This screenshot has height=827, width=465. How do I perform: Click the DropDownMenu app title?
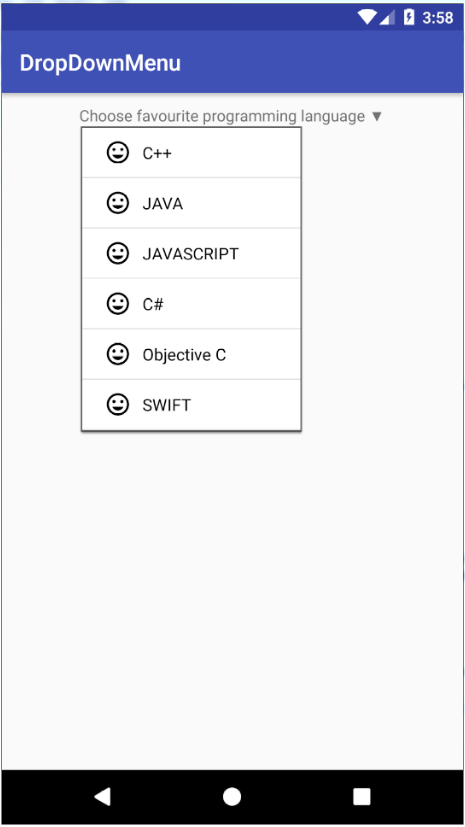(100, 63)
